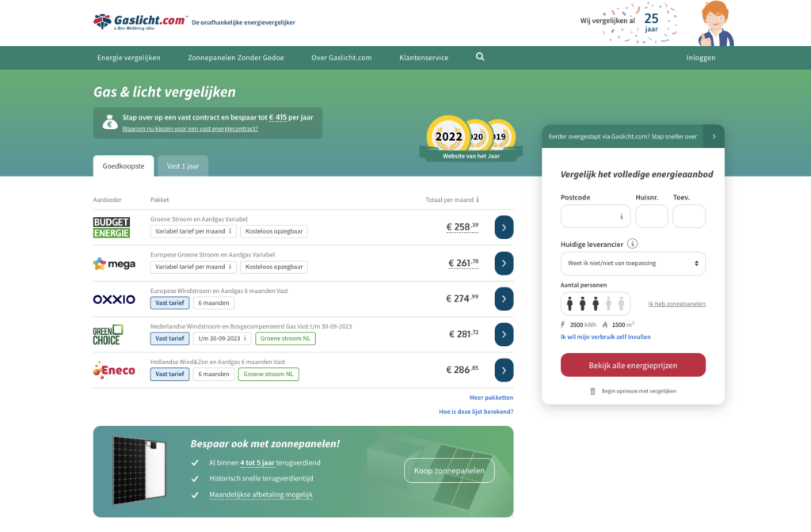Open Oxxio package arrow button
This screenshot has width=811, height=532.
pyautogui.click(x=504, y=298)
